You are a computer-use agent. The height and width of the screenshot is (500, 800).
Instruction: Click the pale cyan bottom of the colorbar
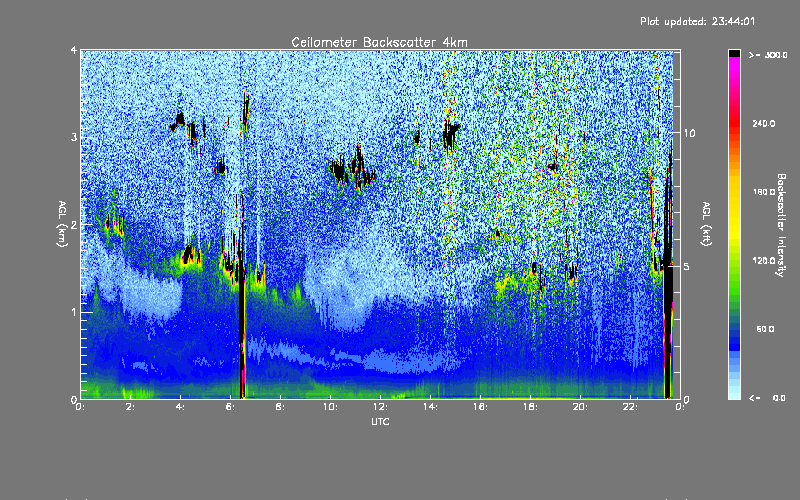point(734,392)
